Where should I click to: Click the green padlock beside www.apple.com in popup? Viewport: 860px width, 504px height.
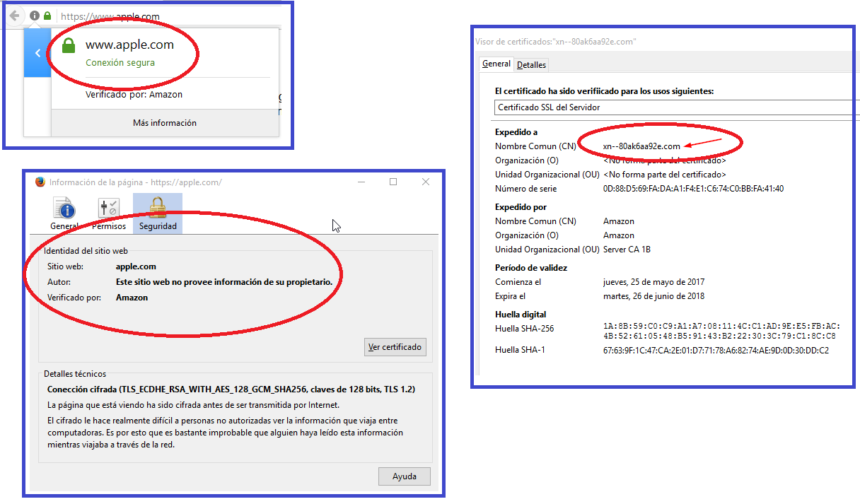68,46
